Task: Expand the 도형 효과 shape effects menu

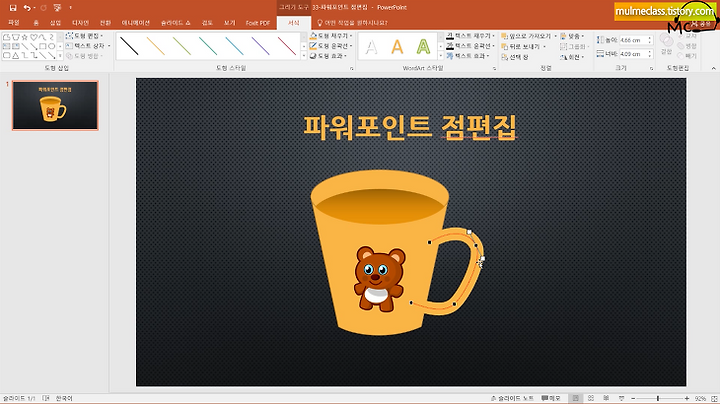Action: point(328,56)
